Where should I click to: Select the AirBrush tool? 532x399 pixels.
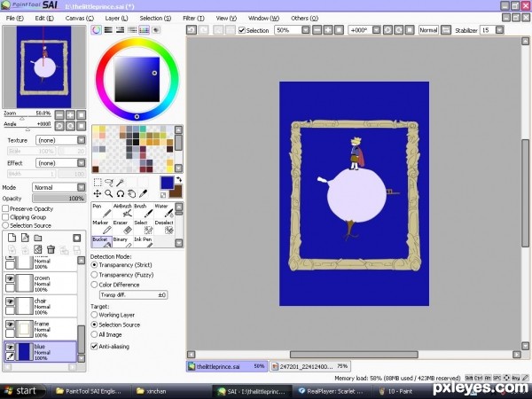(x=122, y=211)
